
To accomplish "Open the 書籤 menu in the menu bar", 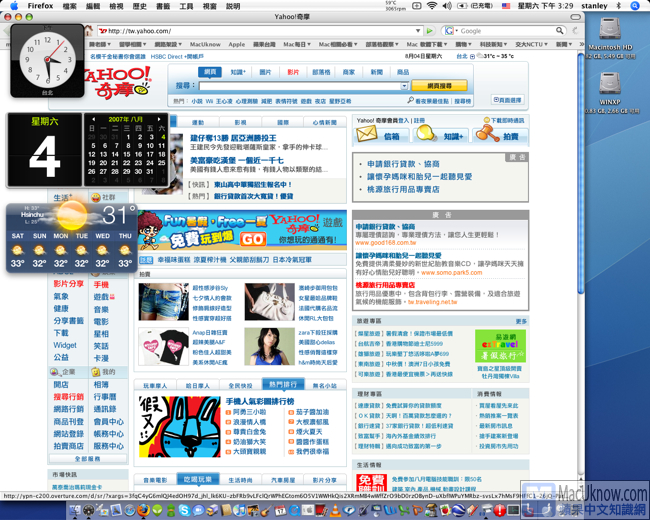I will (x=163, y=6).
